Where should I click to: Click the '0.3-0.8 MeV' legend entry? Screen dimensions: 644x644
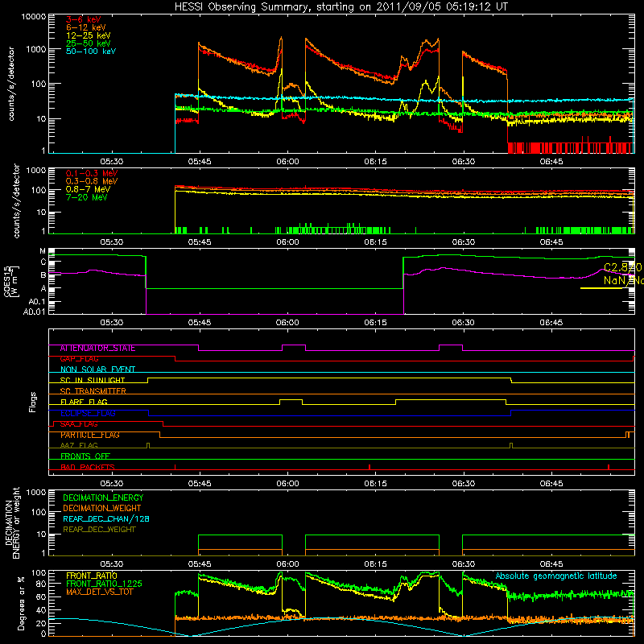pyautogui.click(x=92, y=181)
